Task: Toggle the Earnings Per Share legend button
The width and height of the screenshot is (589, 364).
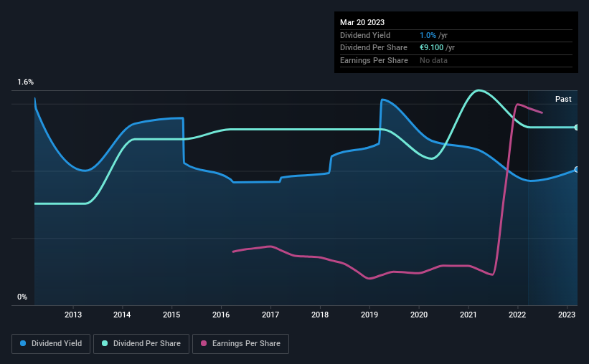Action: click(x=240, y=344)
